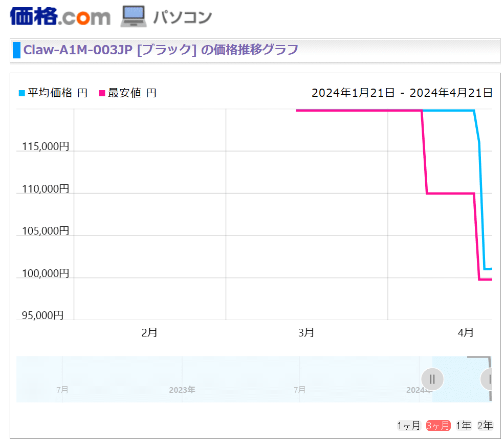Click the 2024年 marker in the navigator
Viewport: 504px width, 444px height.
pos(418,390)
